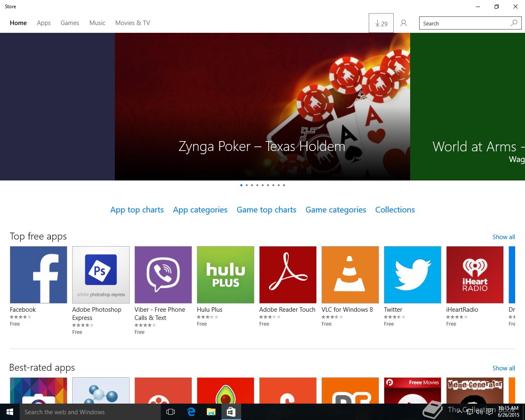
Task: Open File Explorer from the taskbar
Action: coord(211,412)
